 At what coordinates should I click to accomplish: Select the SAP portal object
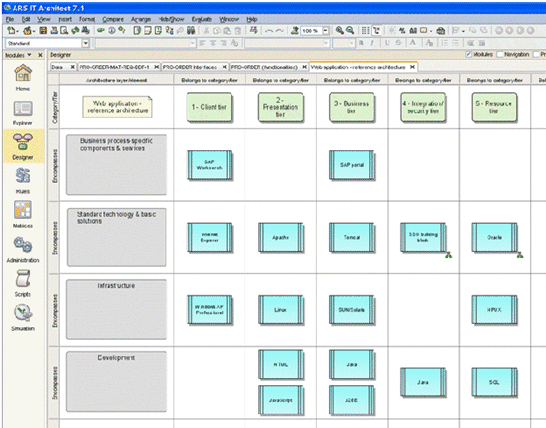click(352, 165)
